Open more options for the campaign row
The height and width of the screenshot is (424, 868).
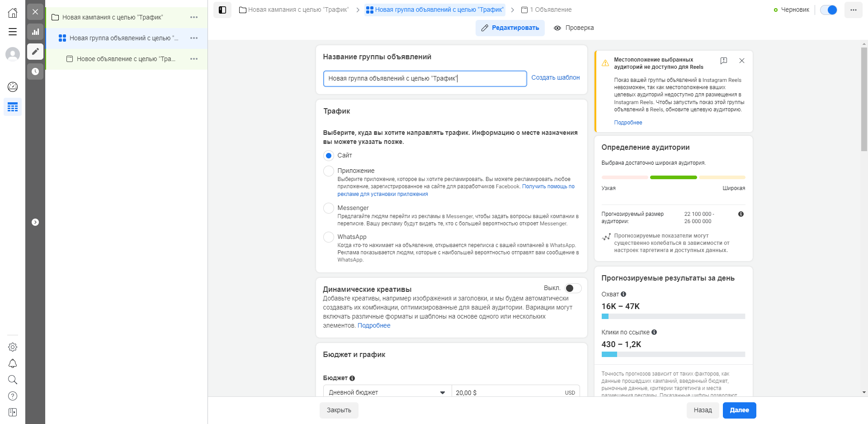(x=194, y=17)
